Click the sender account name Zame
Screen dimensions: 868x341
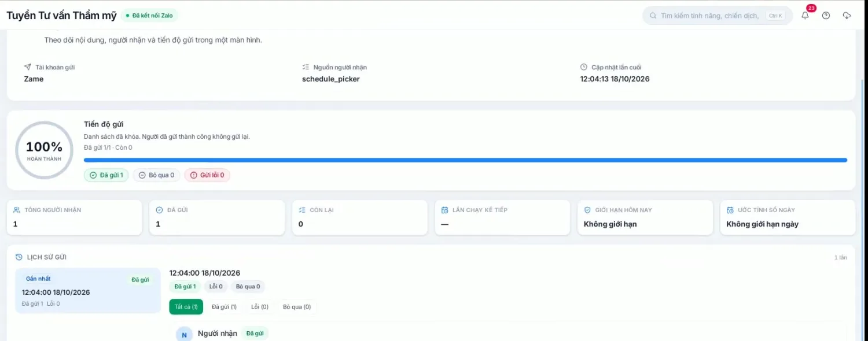[x=34, y=79]
